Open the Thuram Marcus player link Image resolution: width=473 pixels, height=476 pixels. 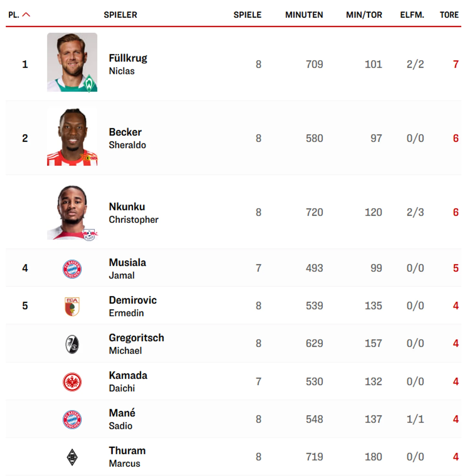pos(127,457)
